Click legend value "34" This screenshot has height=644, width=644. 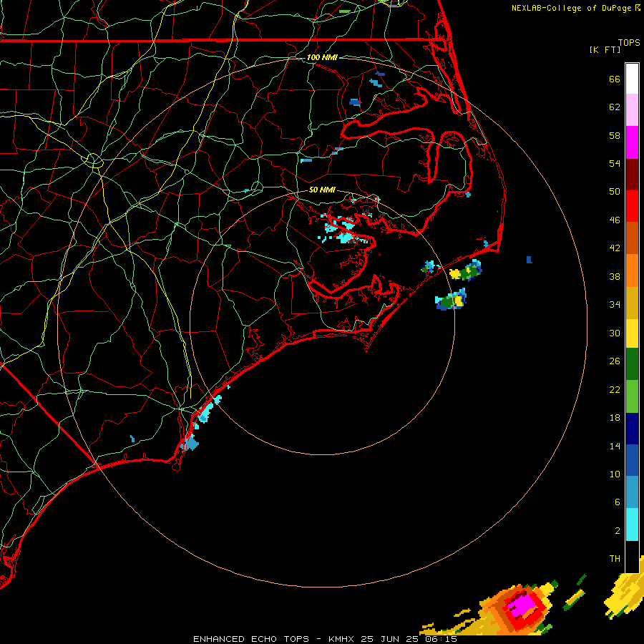point(615,305)
